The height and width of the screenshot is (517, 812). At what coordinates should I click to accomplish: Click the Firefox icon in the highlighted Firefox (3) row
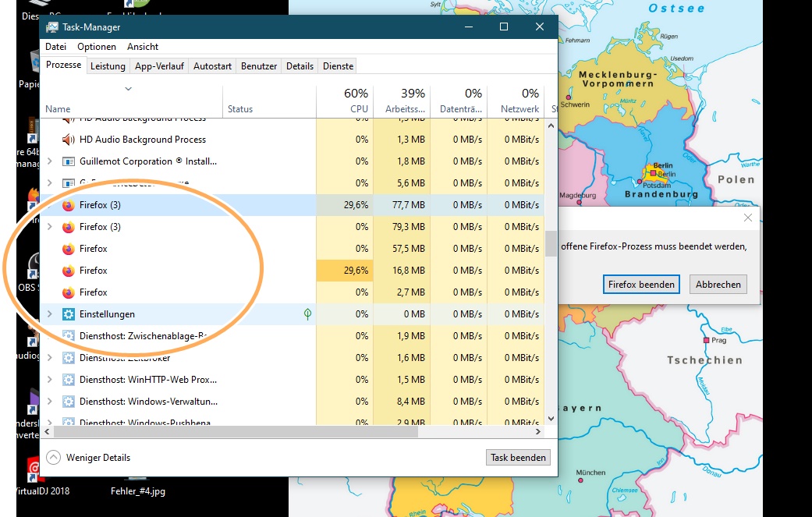click(69, 205)
